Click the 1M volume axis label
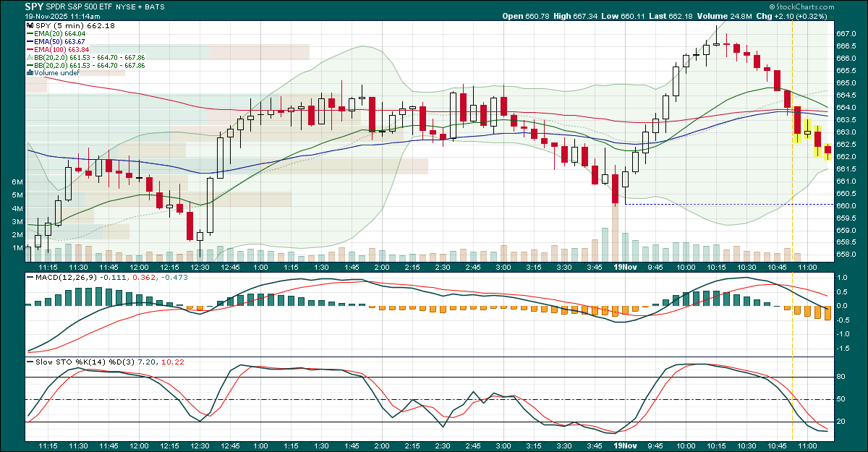 pyautogui.click(x=17, y=247)
